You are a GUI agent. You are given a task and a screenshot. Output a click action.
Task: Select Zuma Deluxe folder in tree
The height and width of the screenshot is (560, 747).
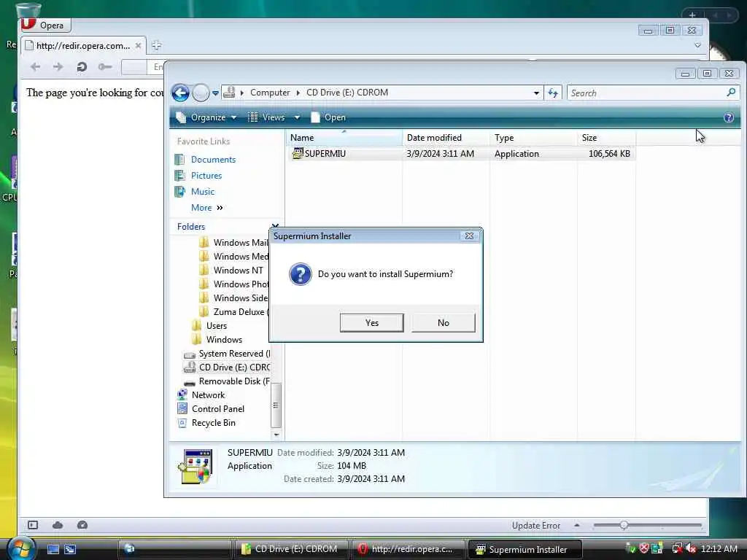[241, 312]
